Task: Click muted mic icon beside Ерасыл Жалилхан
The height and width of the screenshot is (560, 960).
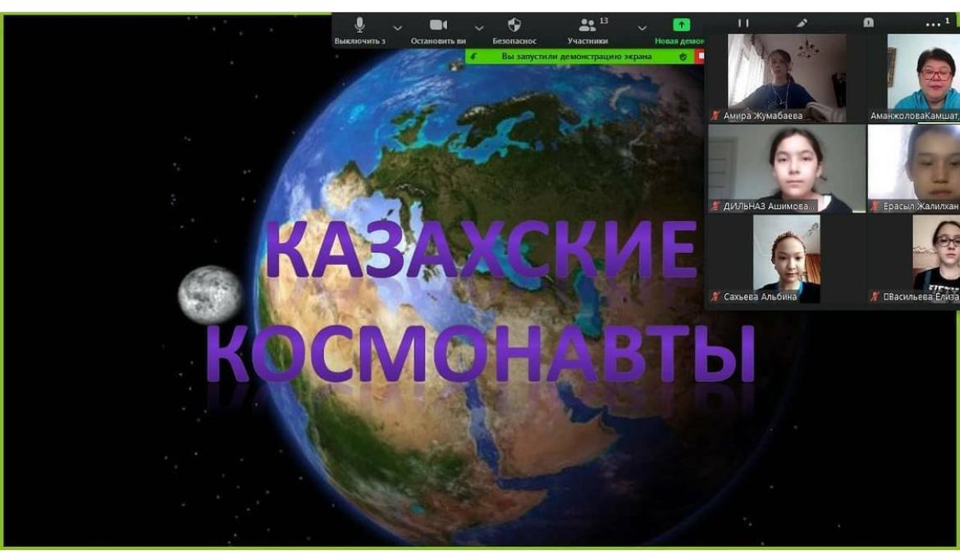Action: (875, 207)
